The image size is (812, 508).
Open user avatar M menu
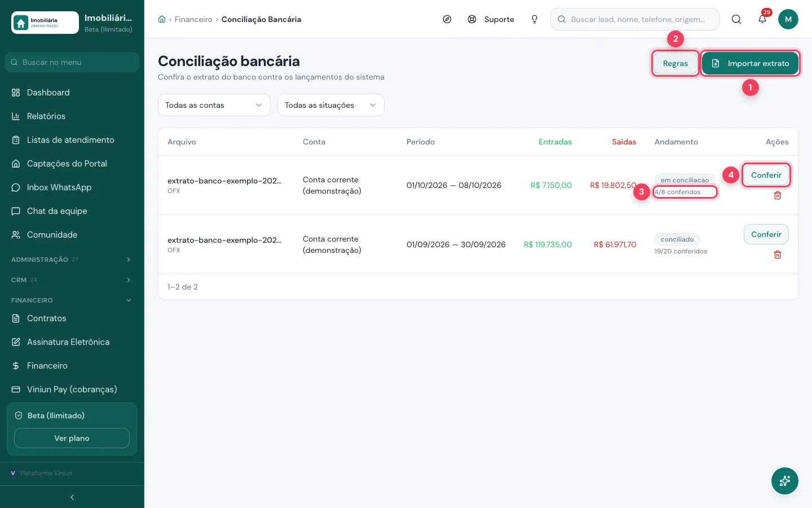(788, 19)
